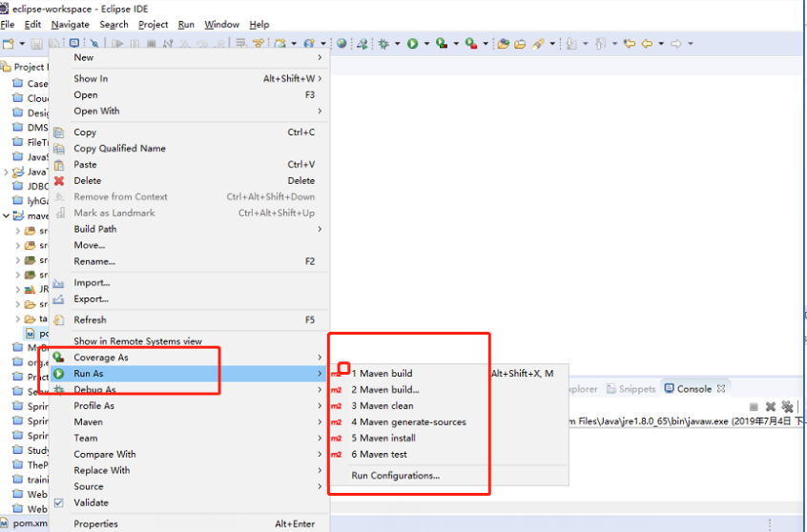This screenshot has height=532, width=807.
Task: Expand the JR library tree node
Action: (x=18, y=290)
